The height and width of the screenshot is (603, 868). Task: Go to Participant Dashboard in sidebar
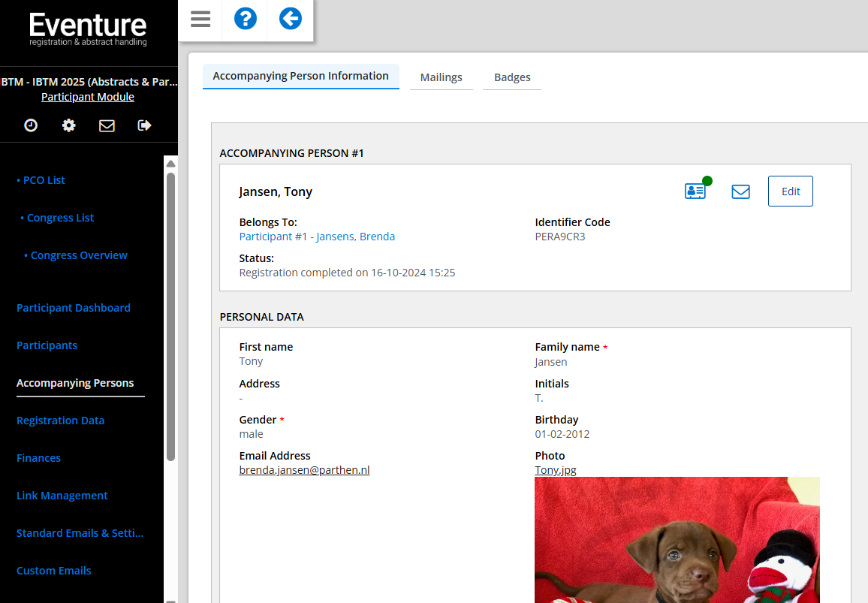tap(74, 308)
